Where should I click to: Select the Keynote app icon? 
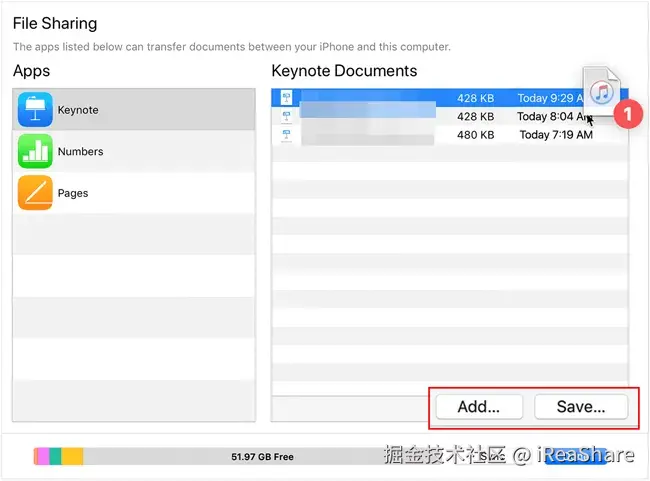(x=35, y=109)
